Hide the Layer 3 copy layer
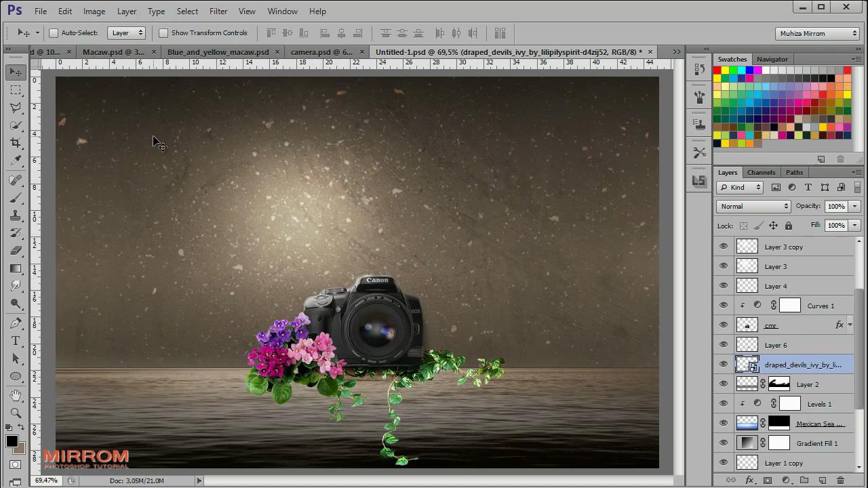868x488 pixels. click(724, 247)
